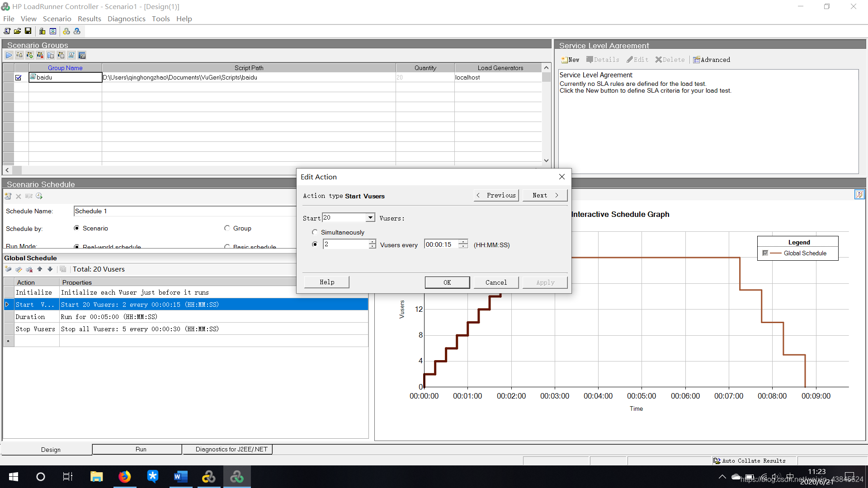The image size is (868, 488).
Task: Open the Load Generators toolbar icon
Action: [x=42, y=31]
